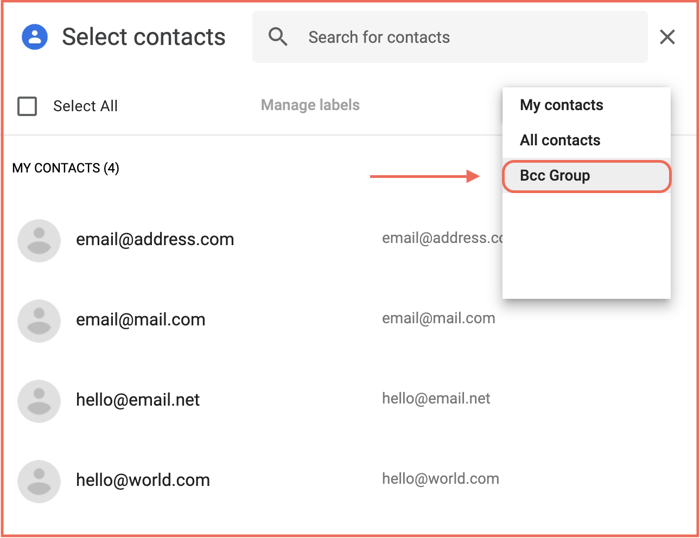The width and height of the screenshot is (700, 538).
Task: Click the magnifying glass search icon
Action: (278, 38)
